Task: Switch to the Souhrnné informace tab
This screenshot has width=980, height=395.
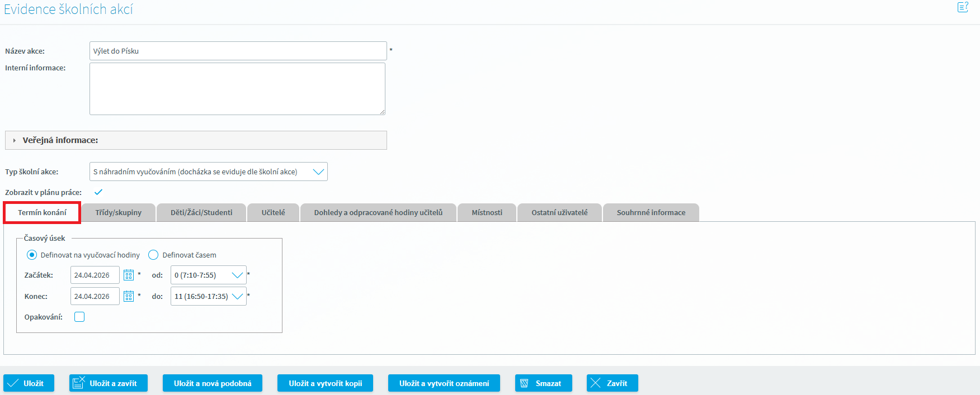Action: [x=651, y=212]
